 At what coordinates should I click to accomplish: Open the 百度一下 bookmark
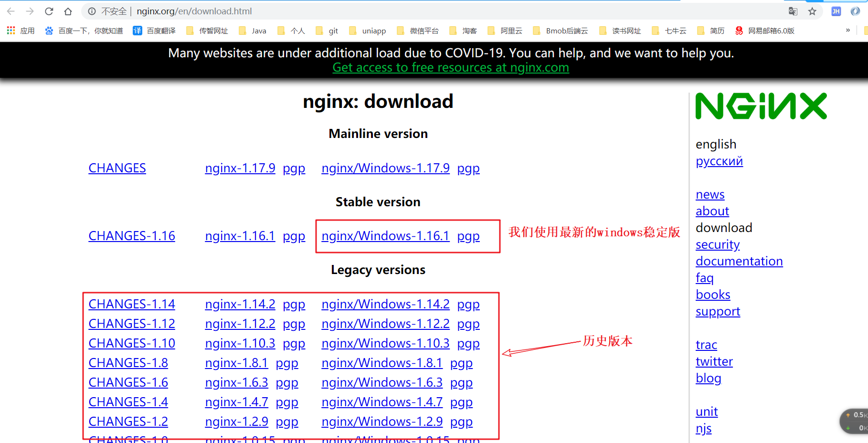[x=84, y=31]
